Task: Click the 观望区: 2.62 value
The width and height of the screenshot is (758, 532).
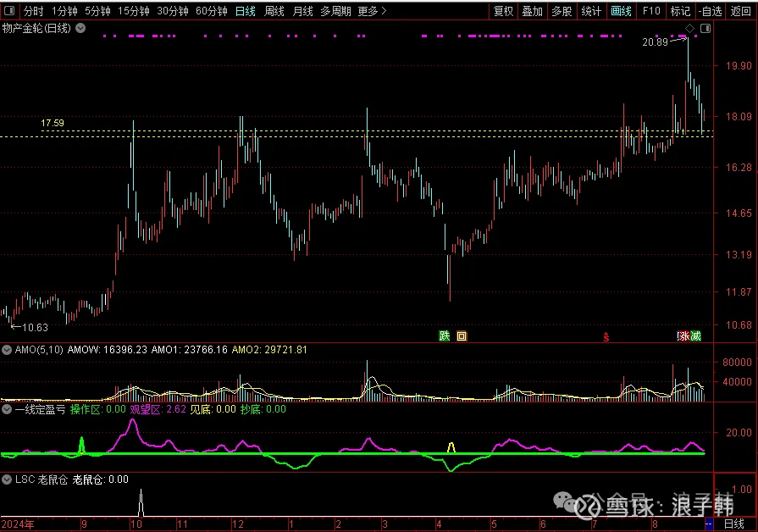Action: coord(158,409)
